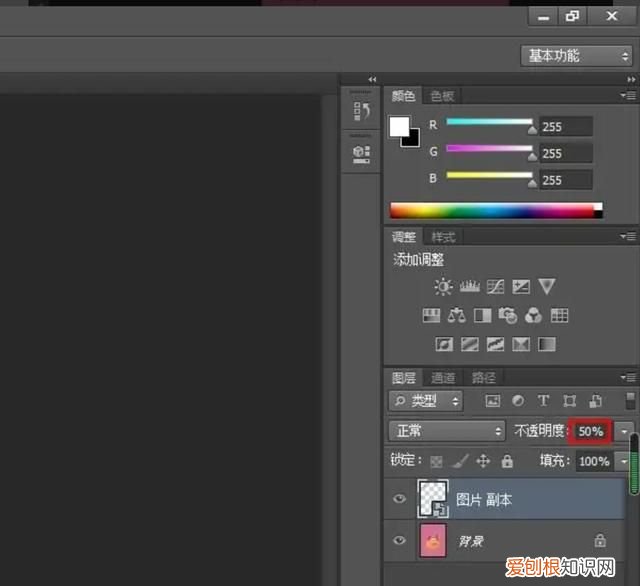Click the opacity 50% field
This screenshot has width=640, height=586.
coord(591,431)
